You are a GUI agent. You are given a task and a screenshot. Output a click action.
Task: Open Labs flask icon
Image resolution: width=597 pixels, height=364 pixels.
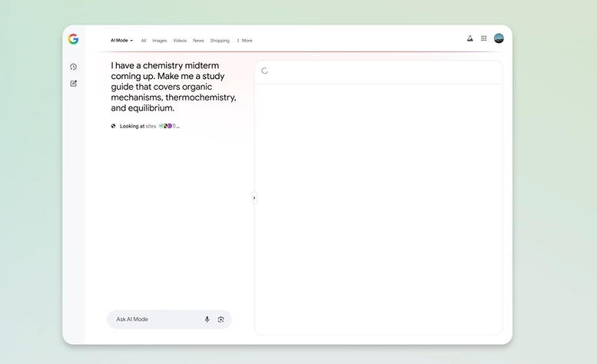[x=469, y=38]
